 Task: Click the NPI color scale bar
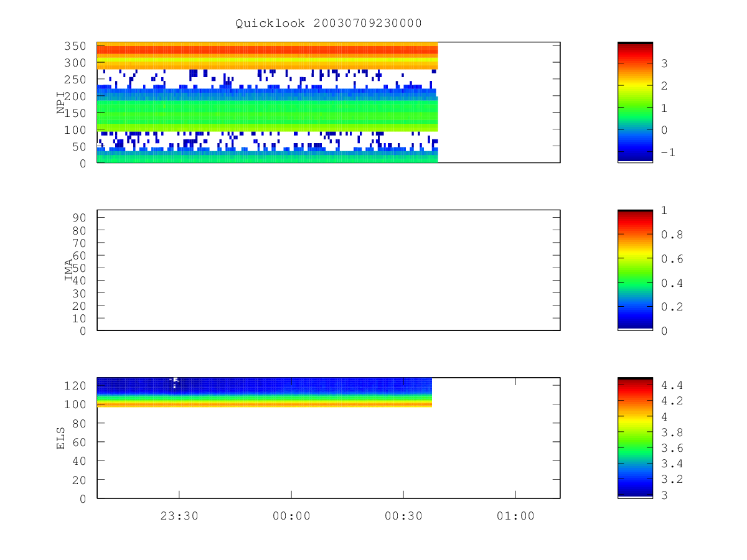635,102
